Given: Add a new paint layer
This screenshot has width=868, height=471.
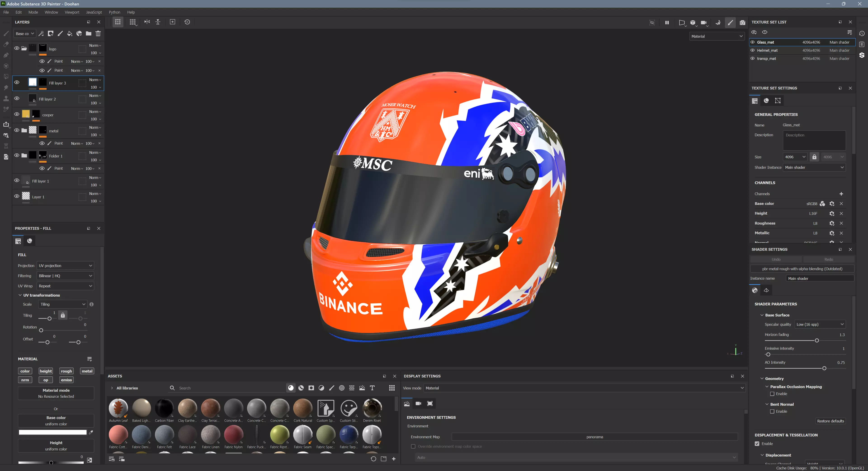Looking at the screenshot, I should point(60,33).
